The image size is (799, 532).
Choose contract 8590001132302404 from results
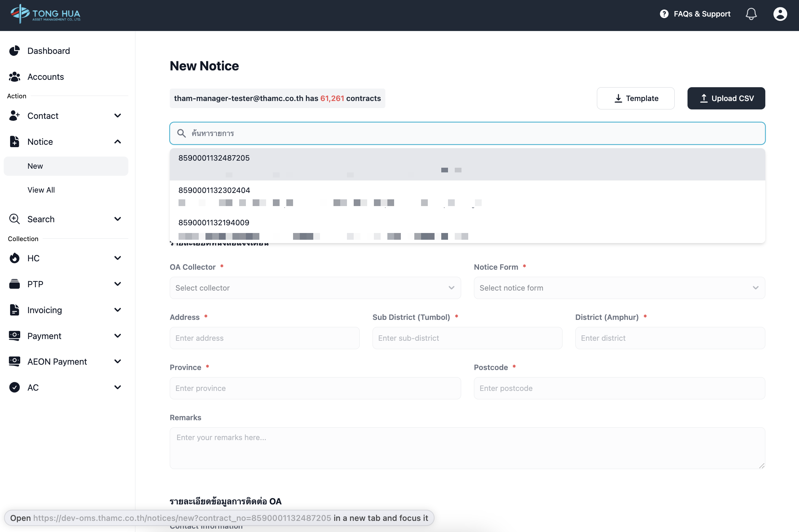tap(214, 190)
